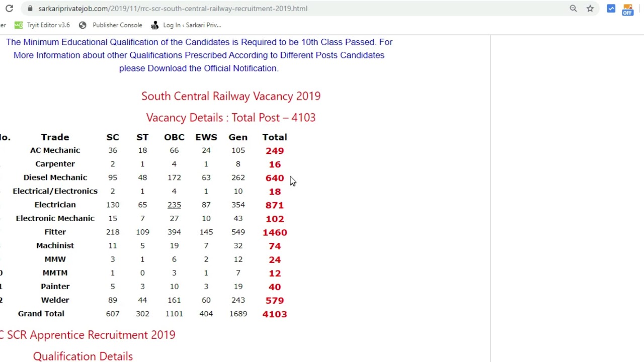Click the Machinist trade row label

pos(55,245)
